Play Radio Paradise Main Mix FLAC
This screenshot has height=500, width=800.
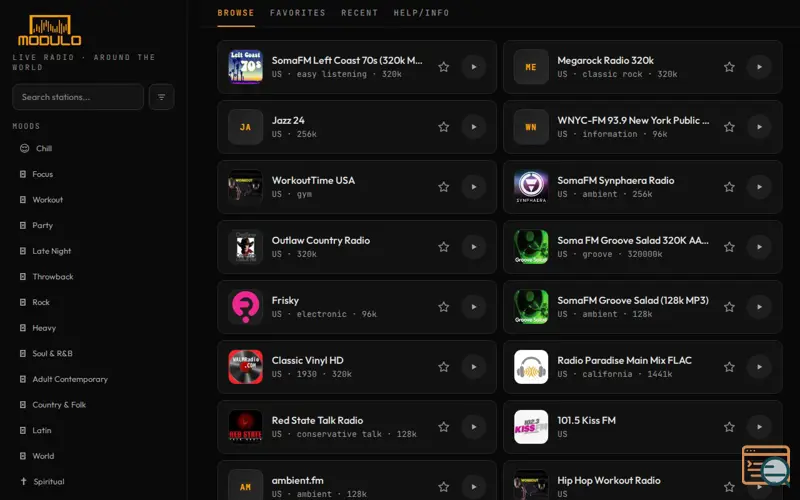coord(760,367)
